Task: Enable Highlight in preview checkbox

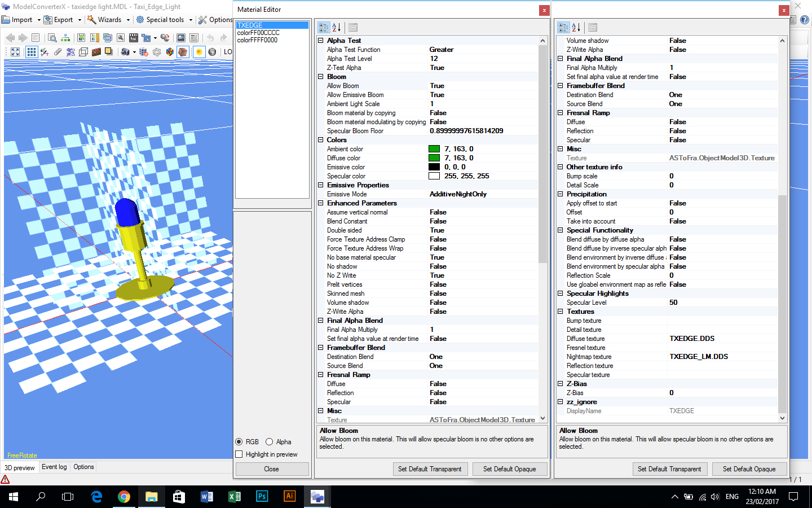Action: click(x=239, y=454)
